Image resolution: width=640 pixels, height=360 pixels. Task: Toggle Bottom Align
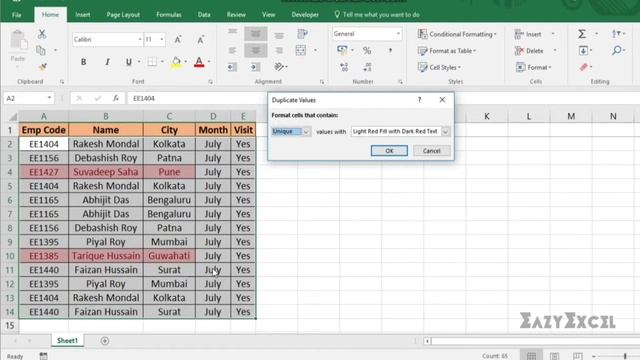click(279, 36)
